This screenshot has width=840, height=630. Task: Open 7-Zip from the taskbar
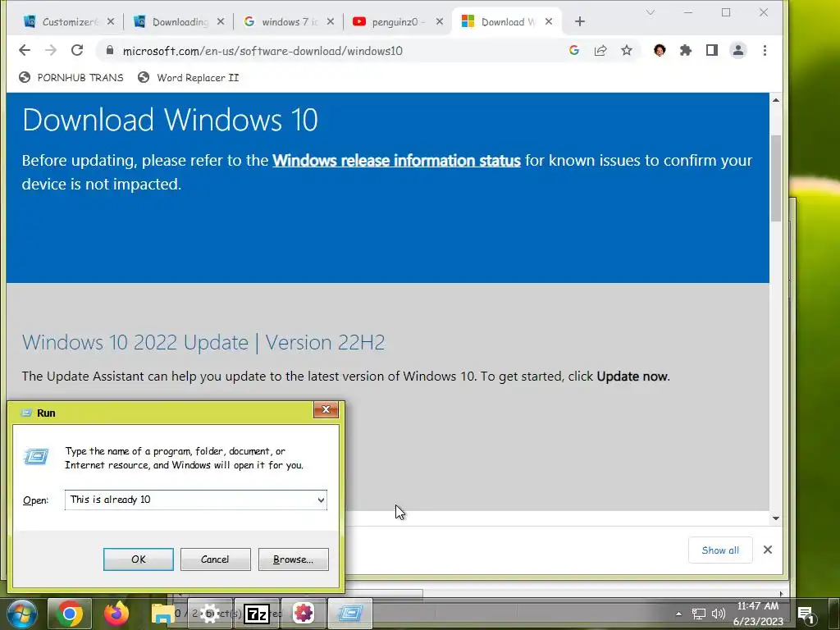[257, 614]
